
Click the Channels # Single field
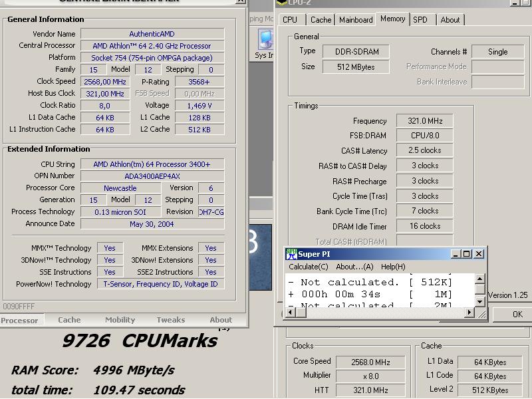point(497,52)
